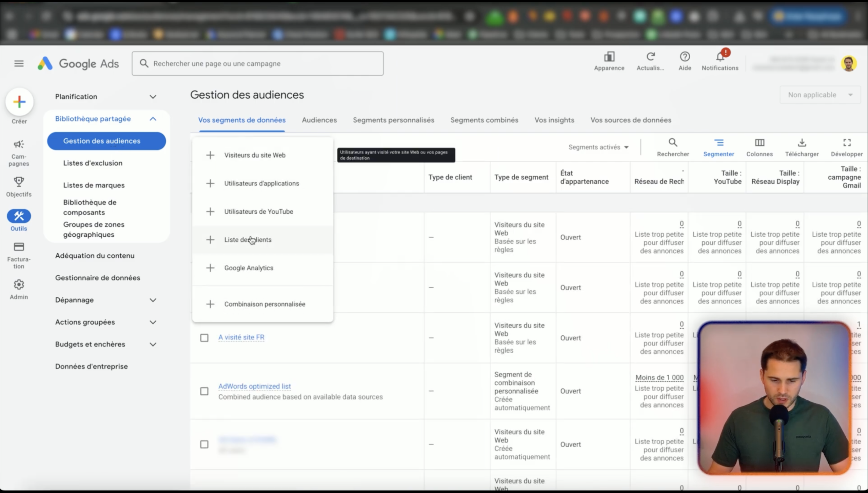The width and height of the screenshot is (868, 493).
Task: Click the multicolor Créer plus button
Action: tap(19, 102)
